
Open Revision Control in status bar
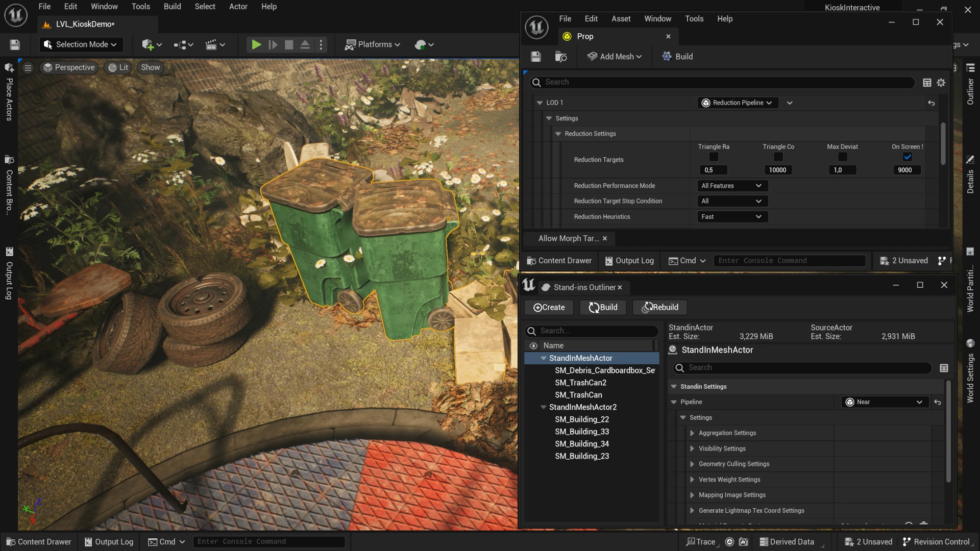[936, 542]
